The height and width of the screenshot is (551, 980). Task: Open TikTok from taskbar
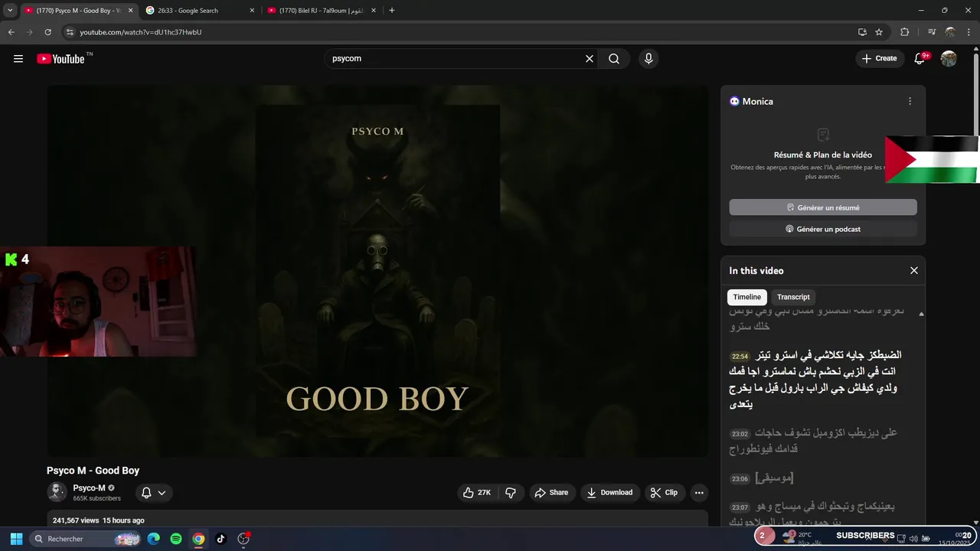point(220,539)
